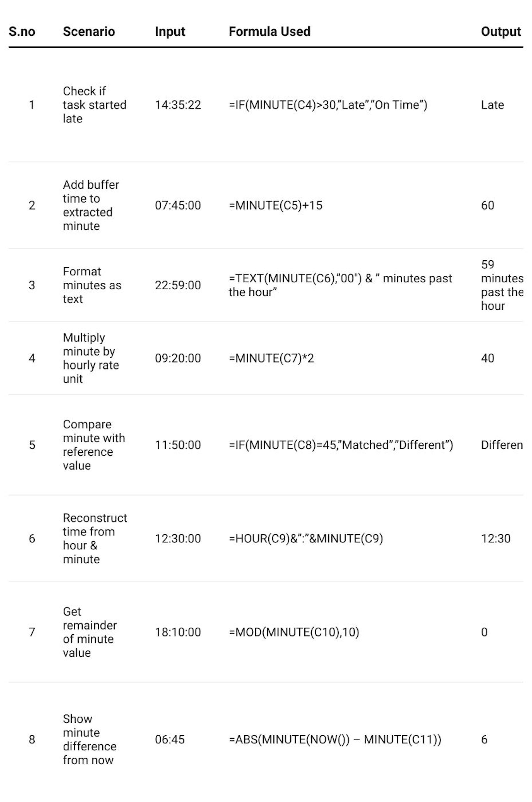
Task: Select the input value 09:20:00
Action: pyautogui.click(x=178, y=358)
